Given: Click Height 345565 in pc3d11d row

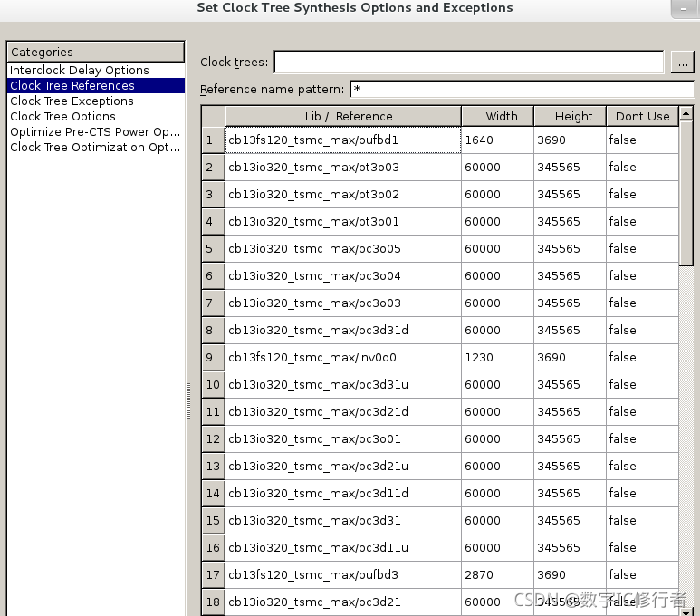Looking at the screenshot, I should coord(570,493).
